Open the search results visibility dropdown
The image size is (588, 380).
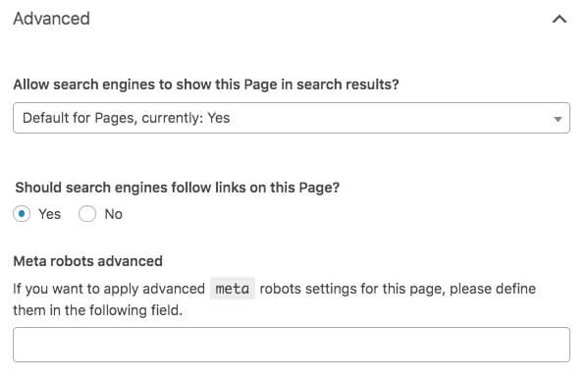292,118
